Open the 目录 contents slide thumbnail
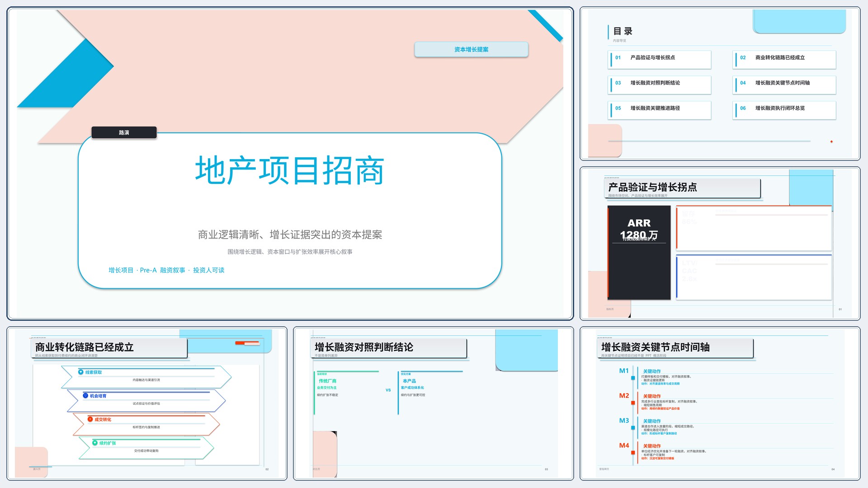 (x=720, y=84)
